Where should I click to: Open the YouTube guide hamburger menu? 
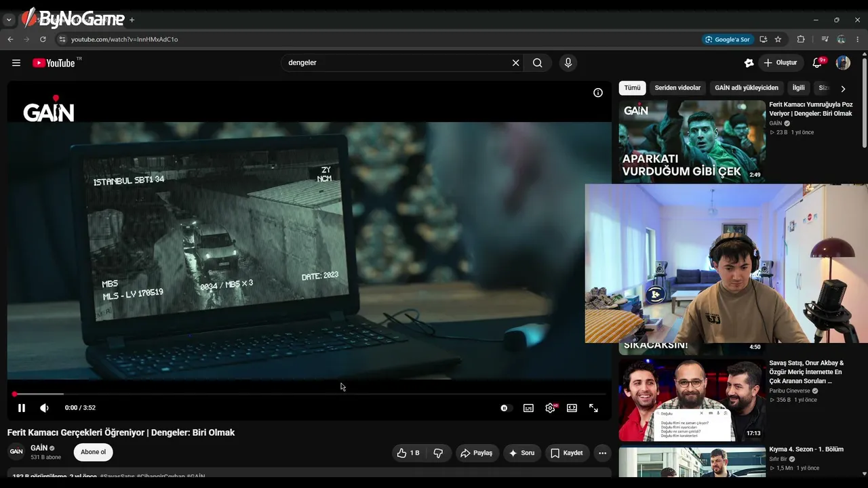(x=16, y=63)
